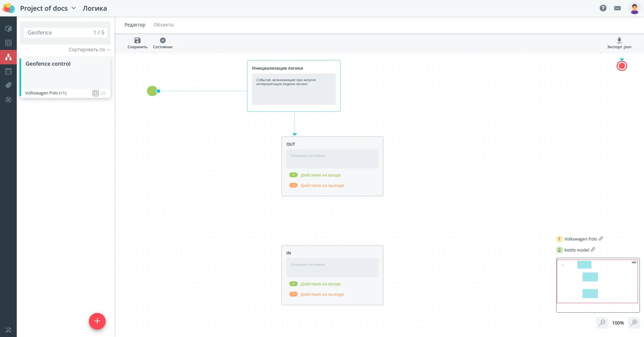Open the mail messages icon
The width and height of the screenshot is (644, 337).
tap(617, 8)
